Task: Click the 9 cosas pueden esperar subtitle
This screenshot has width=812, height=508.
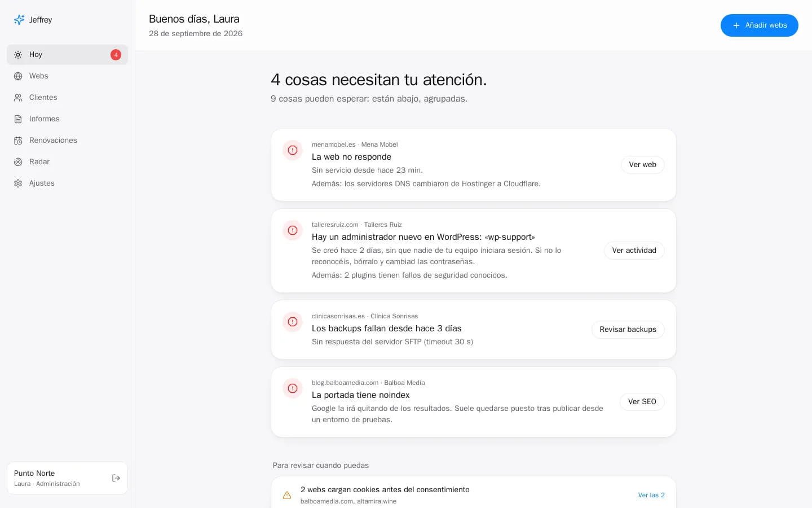Action: pos(369,99)
